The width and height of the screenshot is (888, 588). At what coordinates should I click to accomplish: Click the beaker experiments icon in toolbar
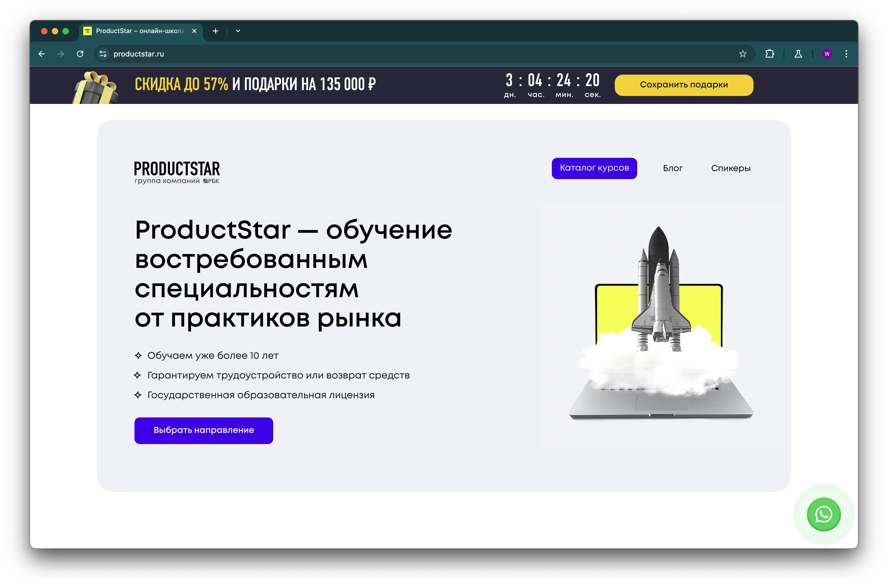point(798,54)
